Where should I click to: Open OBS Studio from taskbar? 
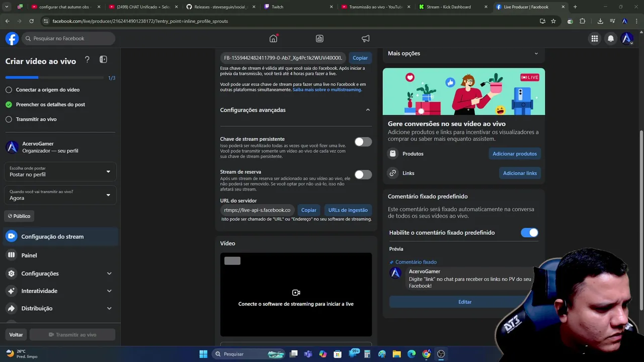tap(441, 354)
